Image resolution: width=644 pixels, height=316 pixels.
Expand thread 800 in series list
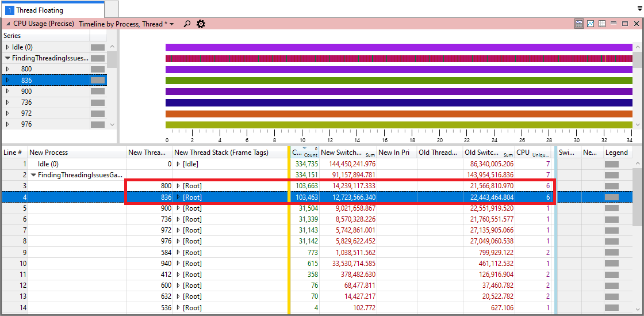(x=7, y=69)
